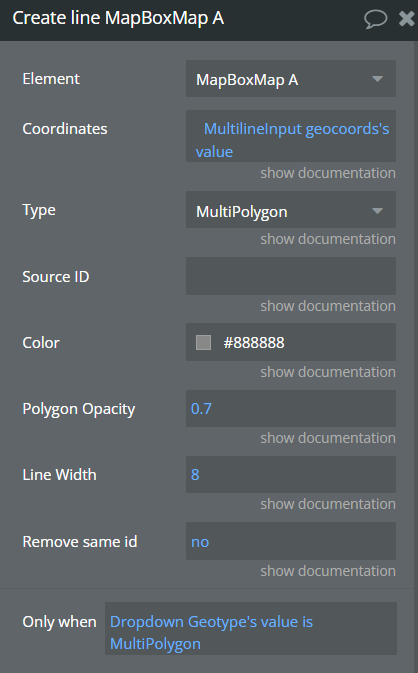Show documentation under Color field
Image resolution: width=418 pixels, height=673 pixels.
coord(328,372)
